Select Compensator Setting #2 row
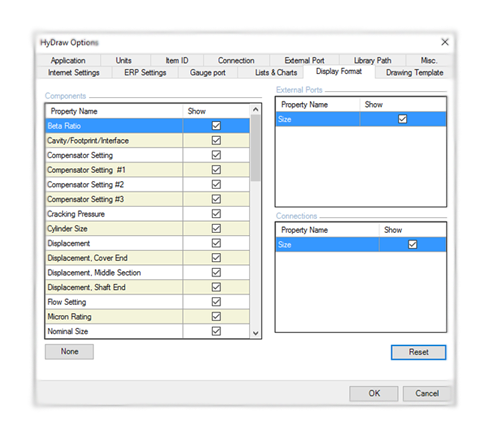490x438 pixels. (147, 184)
